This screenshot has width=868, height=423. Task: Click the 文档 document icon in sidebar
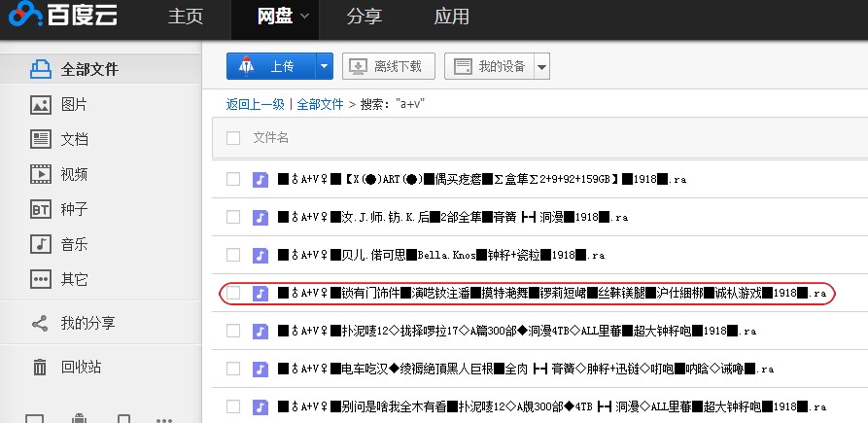pyautogui.click(x=41, y=139)
